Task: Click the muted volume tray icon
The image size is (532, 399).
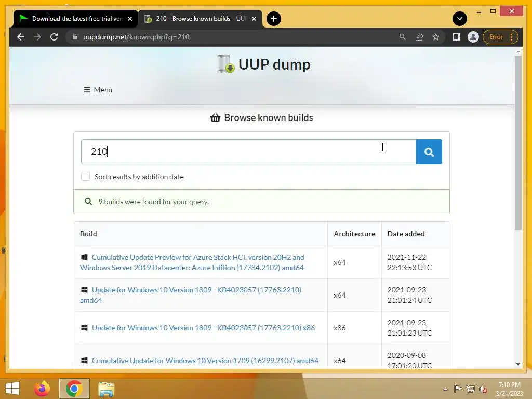Action: 483,389
